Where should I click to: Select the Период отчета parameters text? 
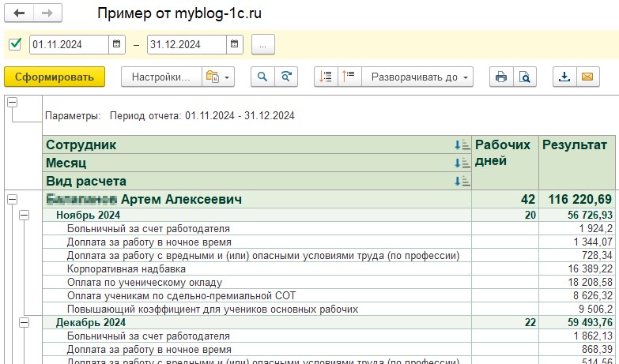(202, 115)
